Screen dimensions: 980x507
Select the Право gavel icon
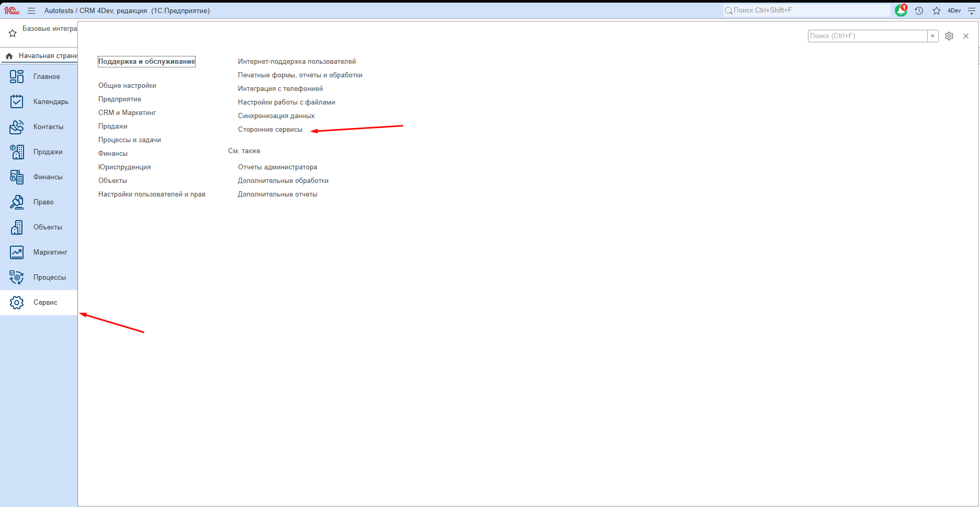click(x=17, y=202)
